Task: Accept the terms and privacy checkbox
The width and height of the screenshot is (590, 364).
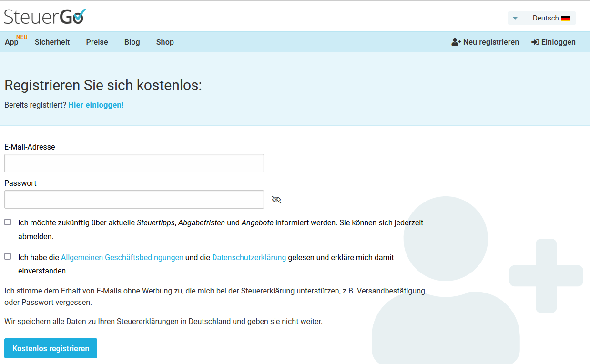Action: 8,256
